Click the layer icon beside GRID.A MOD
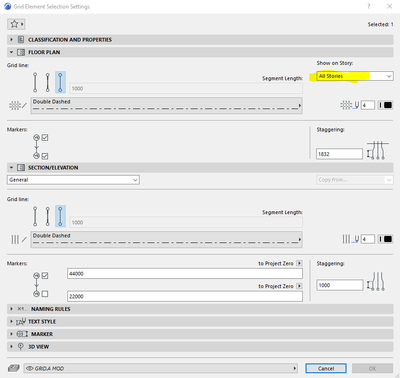400x378 pixels. click(x=14, y=368)
